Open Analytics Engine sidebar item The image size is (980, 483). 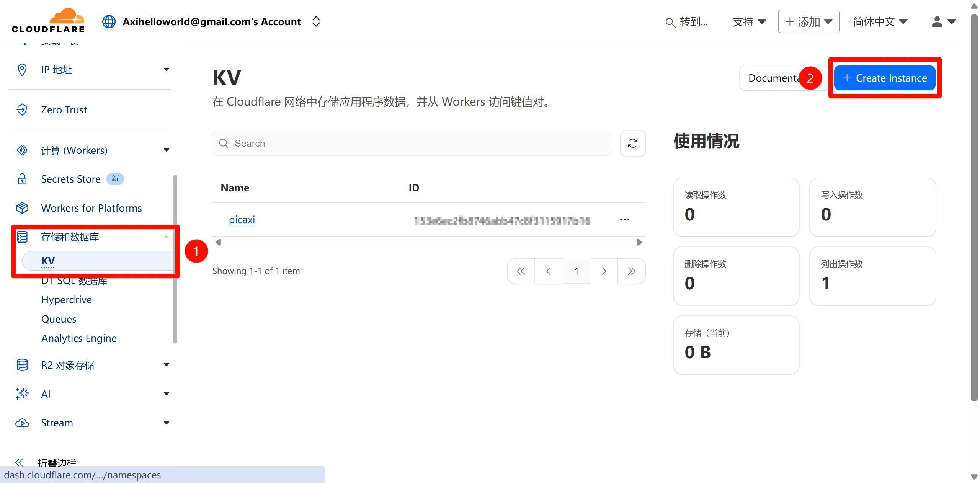79,338
